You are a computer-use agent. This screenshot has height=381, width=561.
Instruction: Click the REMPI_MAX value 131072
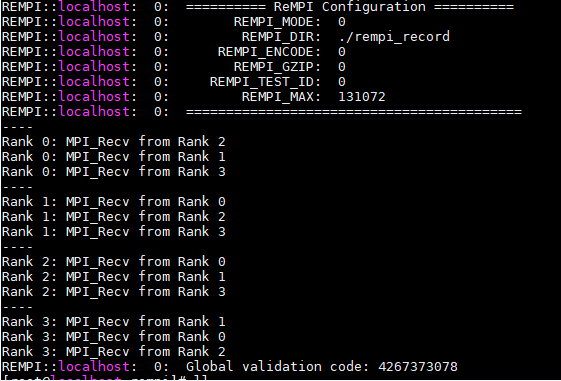(362, 97)
